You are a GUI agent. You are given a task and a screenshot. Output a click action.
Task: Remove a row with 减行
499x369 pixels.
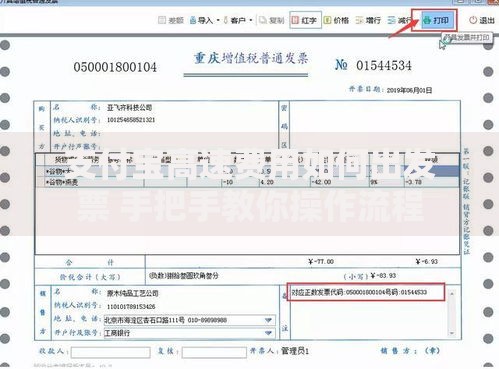coord(400,20)
